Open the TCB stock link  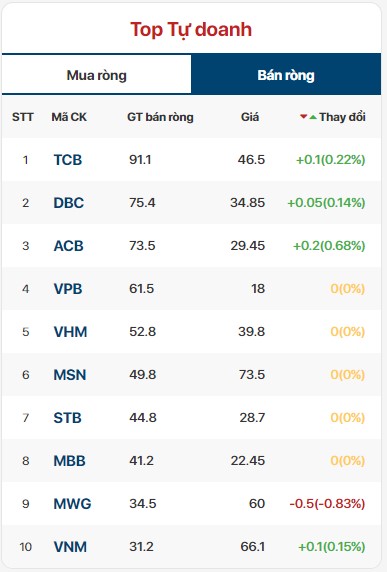pyautogui.click(x=68, y=160)
